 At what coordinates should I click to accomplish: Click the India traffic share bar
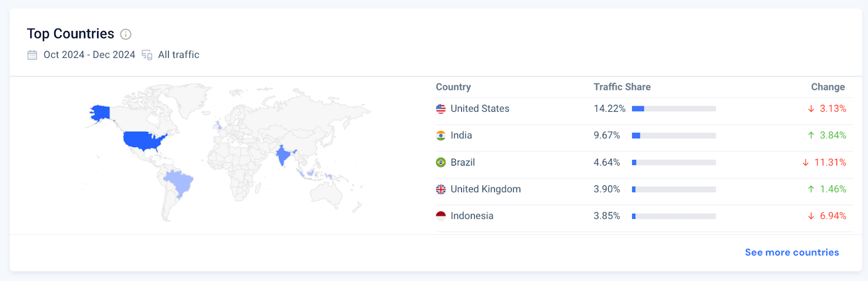coord(674,136)
